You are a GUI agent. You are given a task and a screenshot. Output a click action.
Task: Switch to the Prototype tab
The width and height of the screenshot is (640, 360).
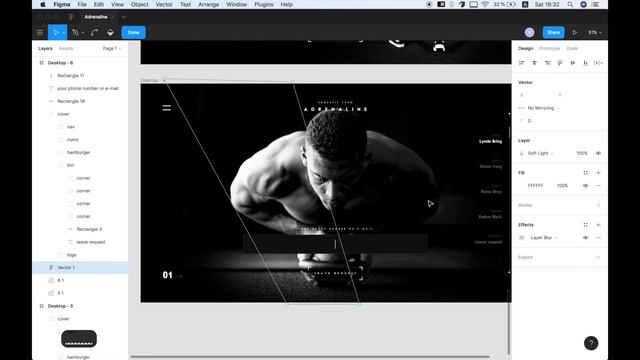pyautogui.click(x=549, y=48)
